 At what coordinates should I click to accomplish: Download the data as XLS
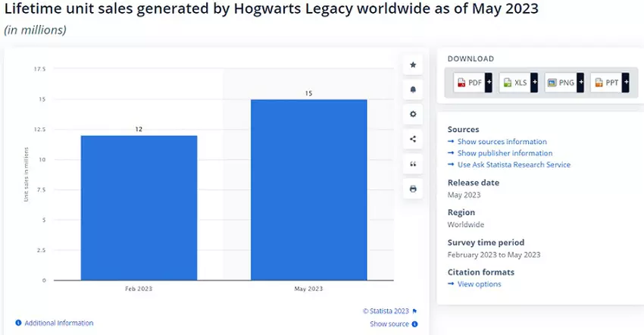[514, 82]
